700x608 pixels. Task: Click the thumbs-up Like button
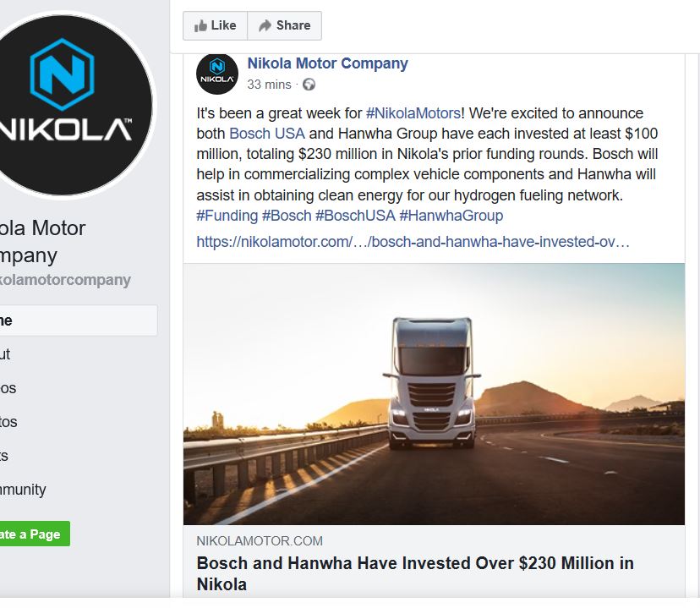tap(215, 25)
